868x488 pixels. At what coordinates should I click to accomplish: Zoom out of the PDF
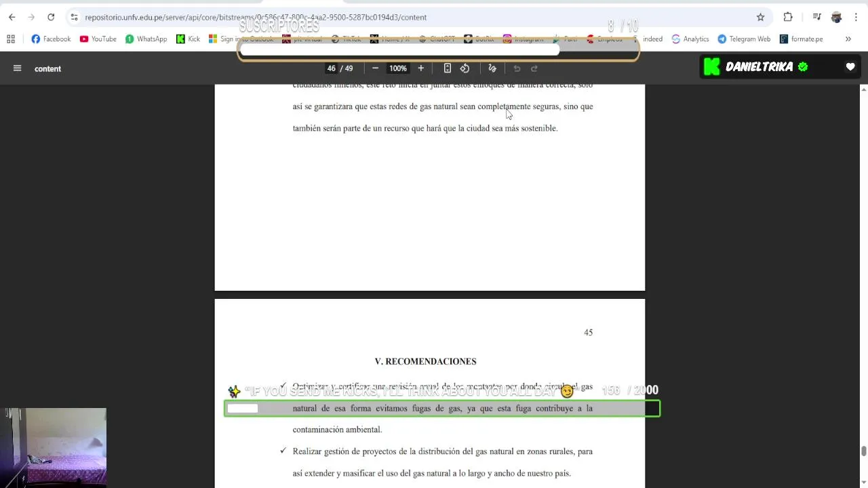coord(375,68)
